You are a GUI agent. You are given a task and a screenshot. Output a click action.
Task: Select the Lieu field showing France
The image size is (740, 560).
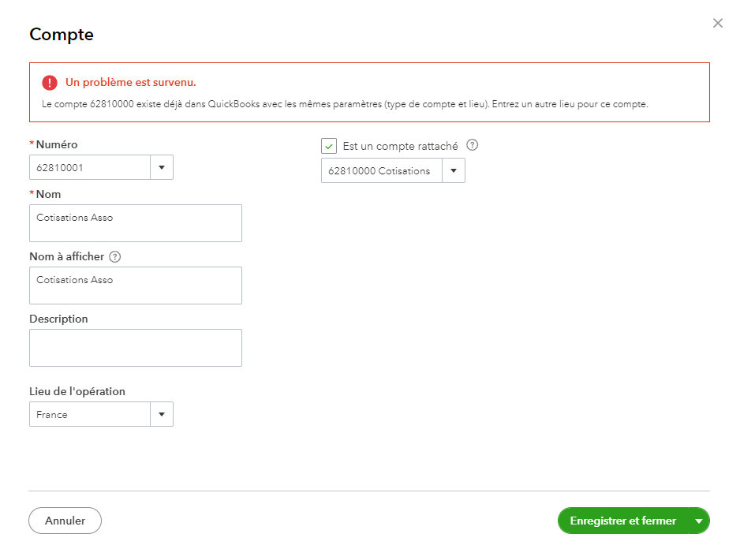tap(90, 414)
